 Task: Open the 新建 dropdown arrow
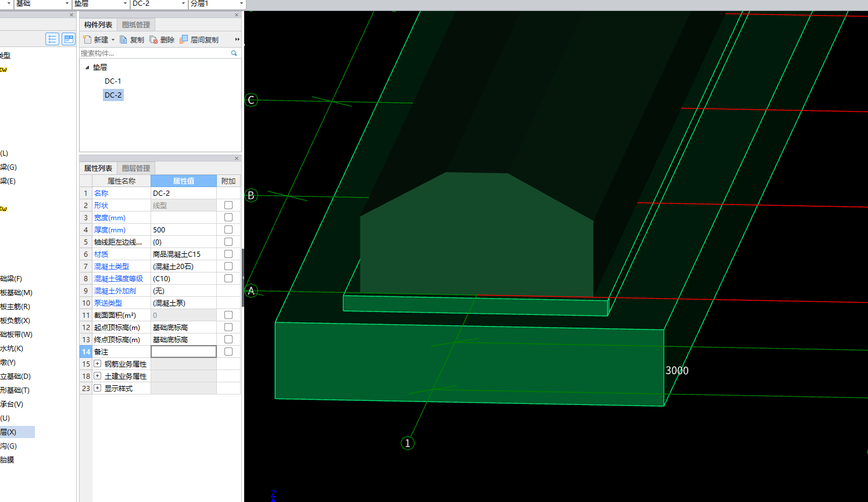click(113, 40)
